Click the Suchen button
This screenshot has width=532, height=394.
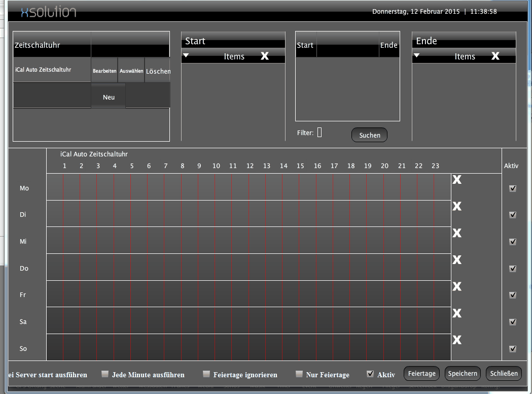(x=369, y=135)
